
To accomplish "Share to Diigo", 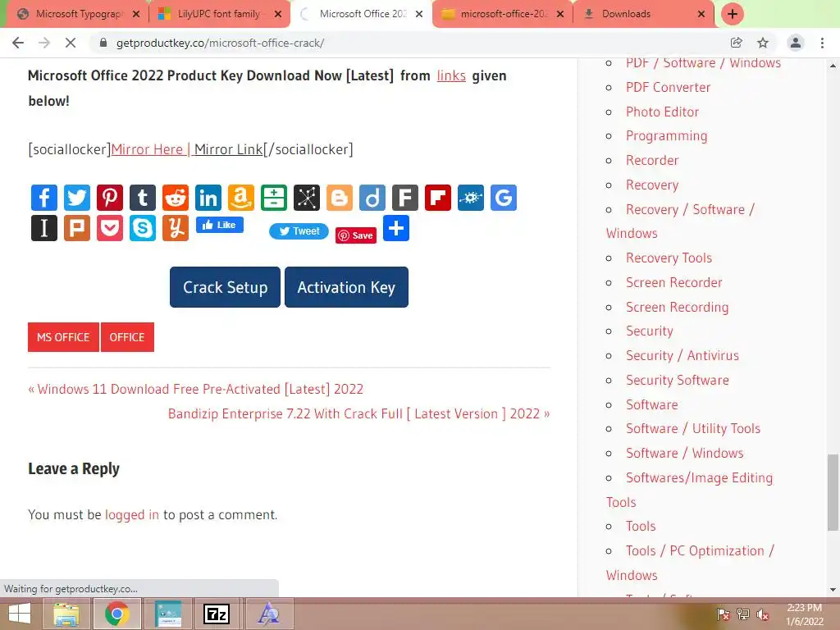I will pyautogui.click(x=372, y=198).
